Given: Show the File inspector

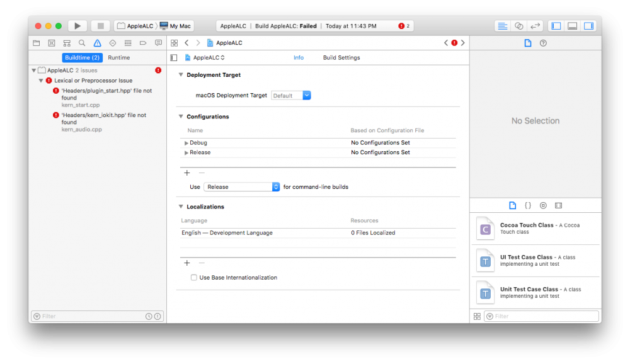Looking at the screenshot, I should [527, 43].
